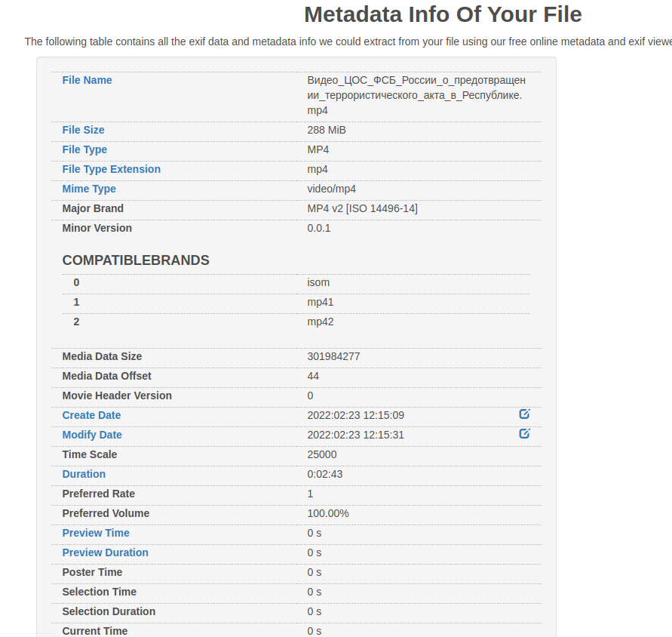This screenshot has height=637, width=672.
Task: Select the duration value 0:02:43
Action: point(325,475)
